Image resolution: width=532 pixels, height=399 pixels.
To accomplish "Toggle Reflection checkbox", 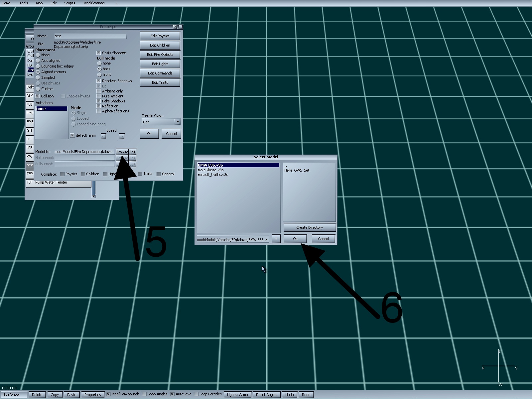I will (98, 106).
